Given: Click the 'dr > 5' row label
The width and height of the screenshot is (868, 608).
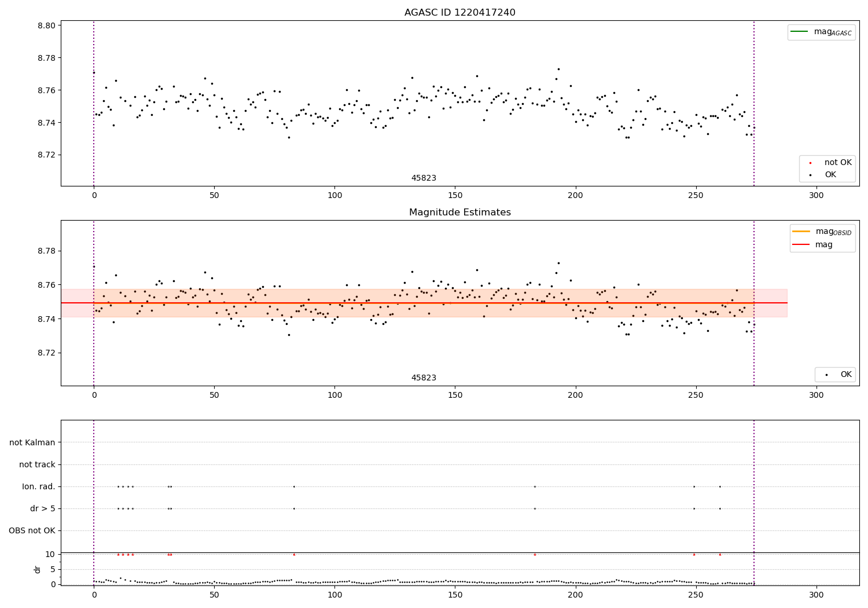Looking at the screenshot, I should point(43,508).
